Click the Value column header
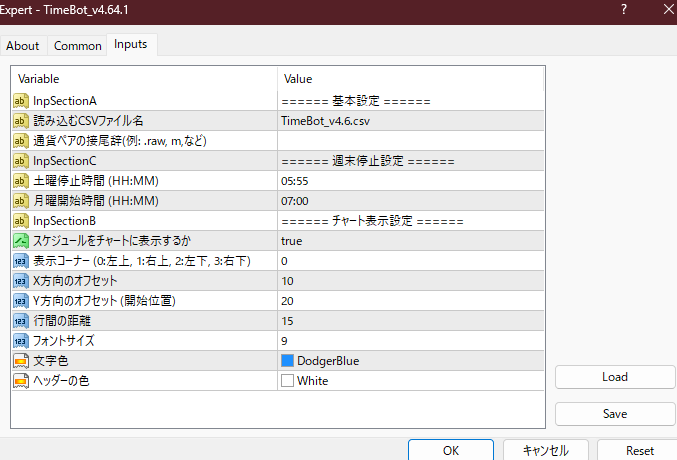 coord(411,79)
